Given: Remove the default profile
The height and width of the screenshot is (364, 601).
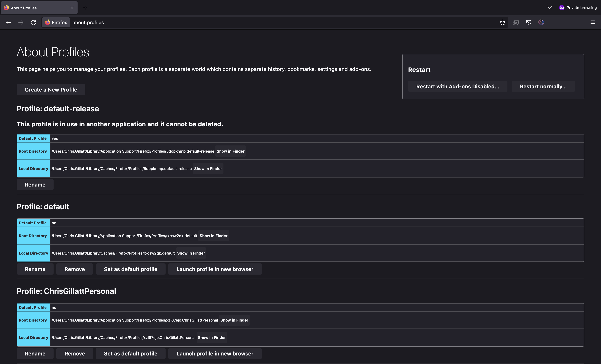Looking at the screenshot, I should [74, 269].
